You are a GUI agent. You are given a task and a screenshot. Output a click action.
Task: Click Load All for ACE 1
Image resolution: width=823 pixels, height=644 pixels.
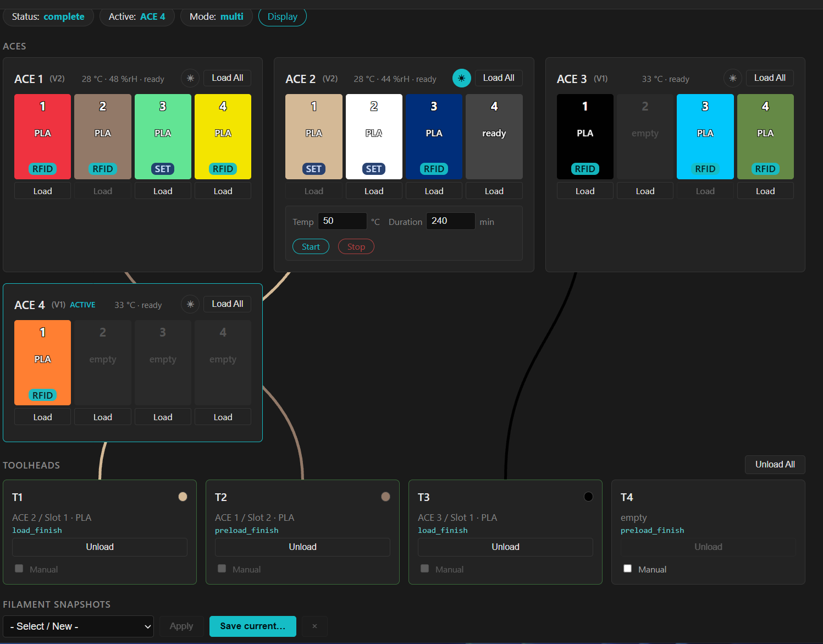click(228, 78)
